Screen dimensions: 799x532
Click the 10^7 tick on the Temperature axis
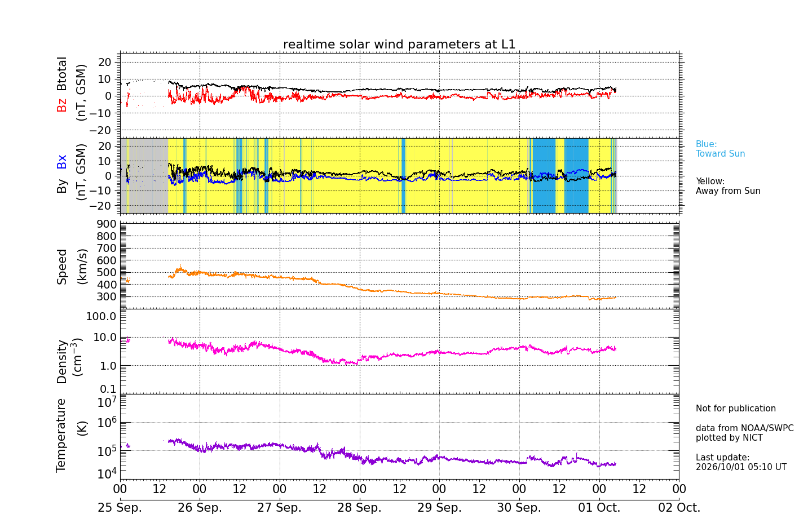[x=107, y=402]
